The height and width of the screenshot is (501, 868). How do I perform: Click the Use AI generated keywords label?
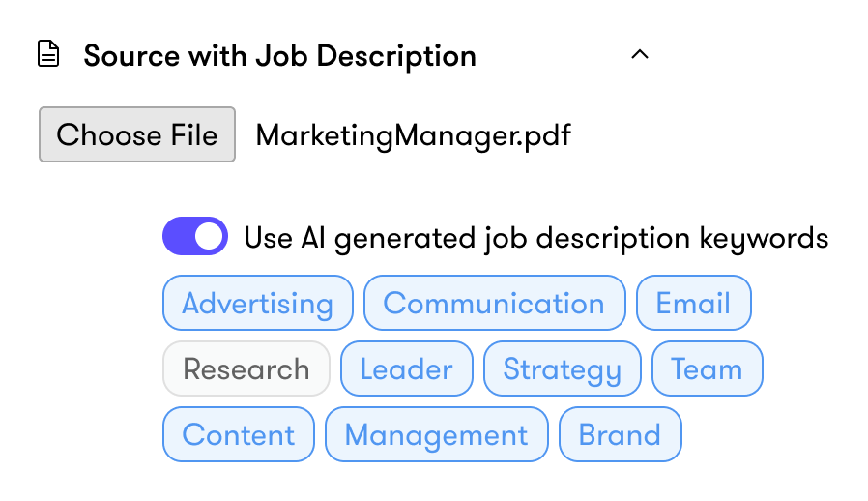(536, 239)
